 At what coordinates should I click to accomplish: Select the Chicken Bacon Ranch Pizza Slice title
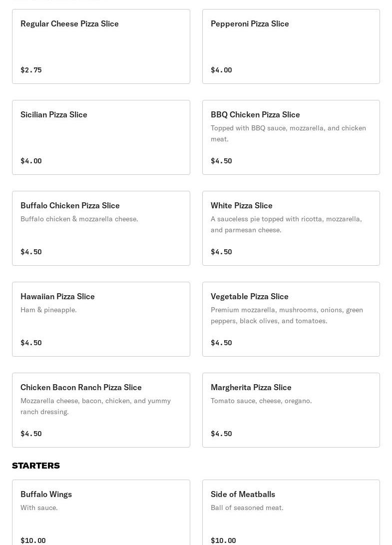point(81,387)
